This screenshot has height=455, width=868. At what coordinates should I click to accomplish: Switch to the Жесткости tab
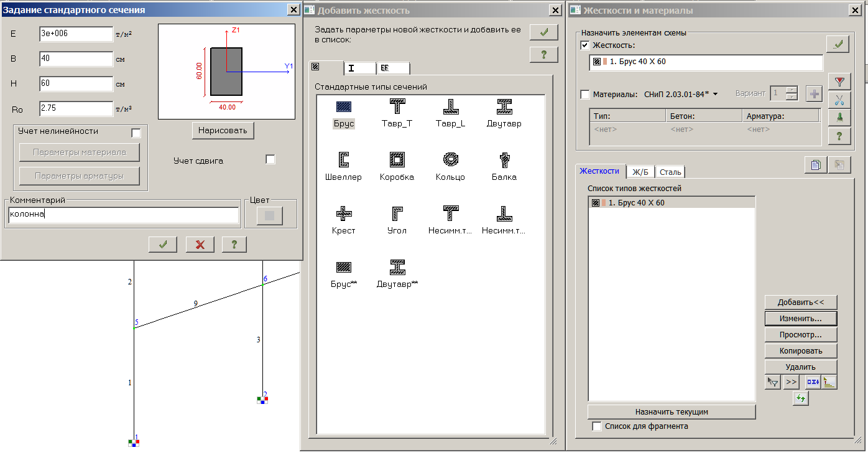click(599, 171)
